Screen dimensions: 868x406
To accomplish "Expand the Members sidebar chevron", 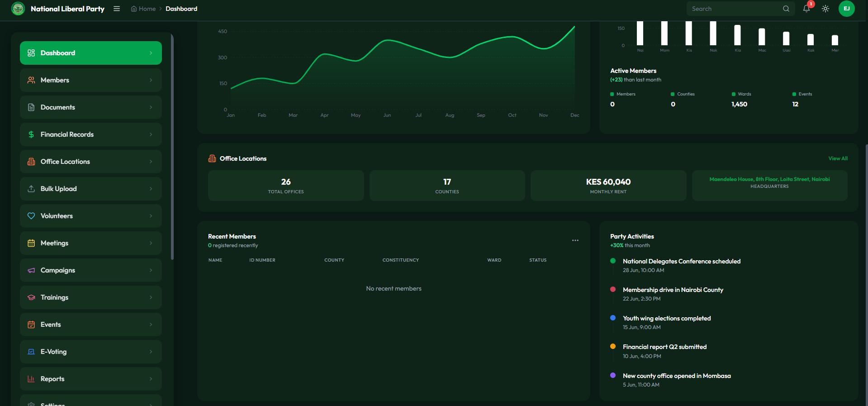I will coord(151,80).
